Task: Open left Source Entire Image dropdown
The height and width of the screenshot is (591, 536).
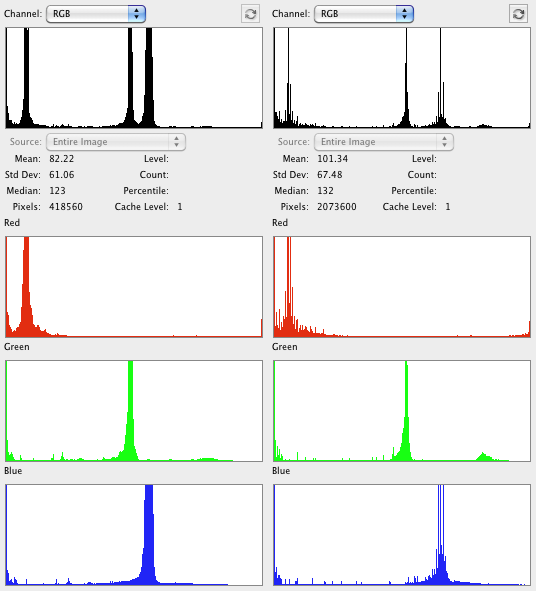Action: click(x=116, y=142)
